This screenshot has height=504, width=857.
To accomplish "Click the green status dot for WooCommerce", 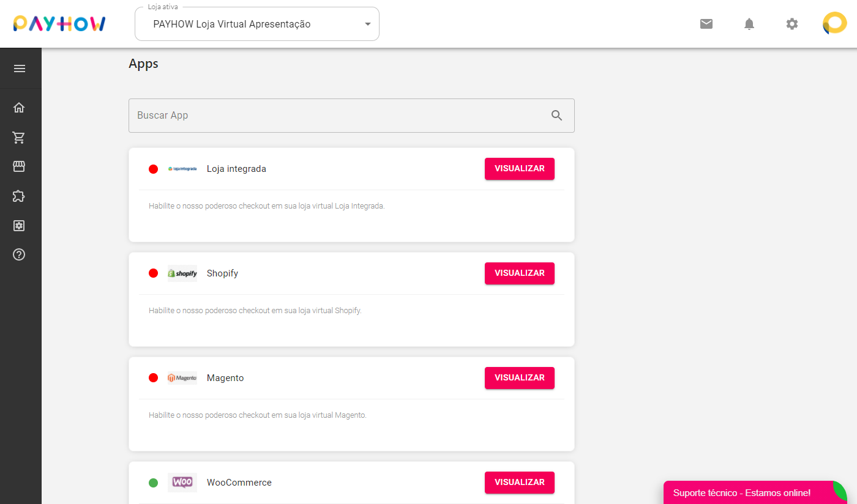I will click(x=154, y=483).
